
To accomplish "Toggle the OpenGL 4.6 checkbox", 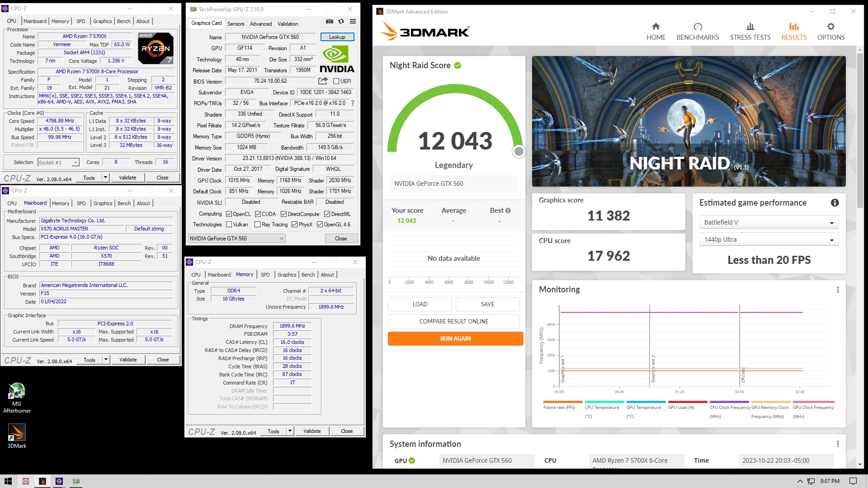I will [320, 225].
